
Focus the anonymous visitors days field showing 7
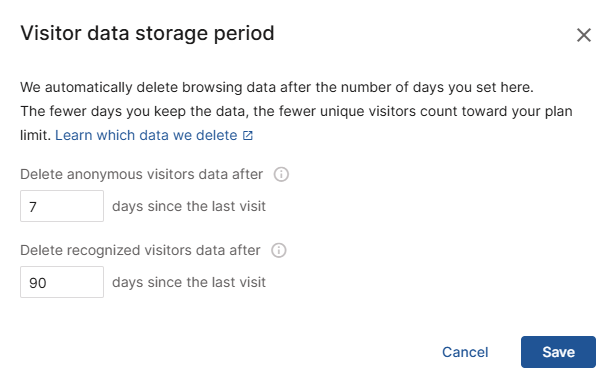coord(62,206)
